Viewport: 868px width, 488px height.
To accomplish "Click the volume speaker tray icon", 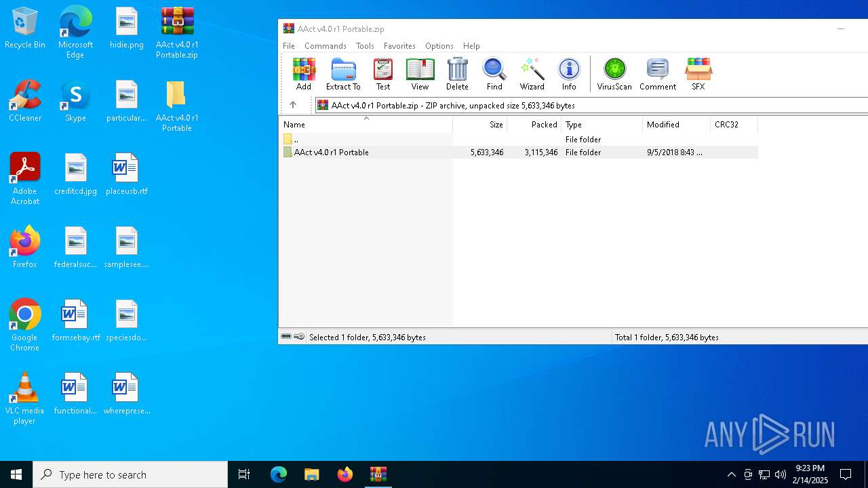I will [x=781, y=474].
